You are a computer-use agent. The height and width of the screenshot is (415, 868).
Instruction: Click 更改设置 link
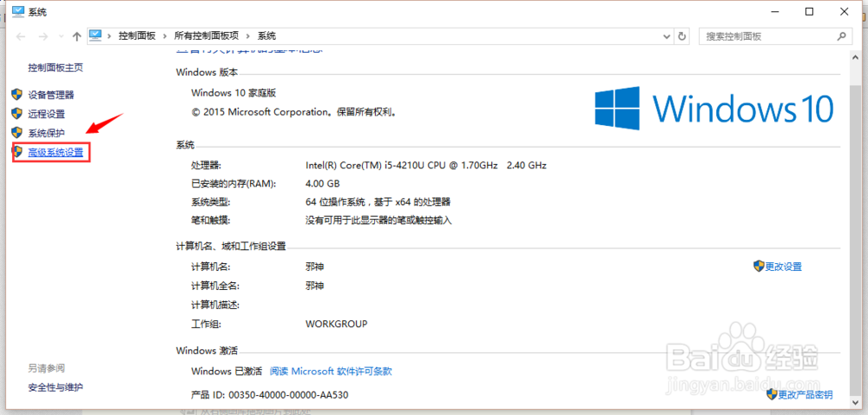coord(783,267)
